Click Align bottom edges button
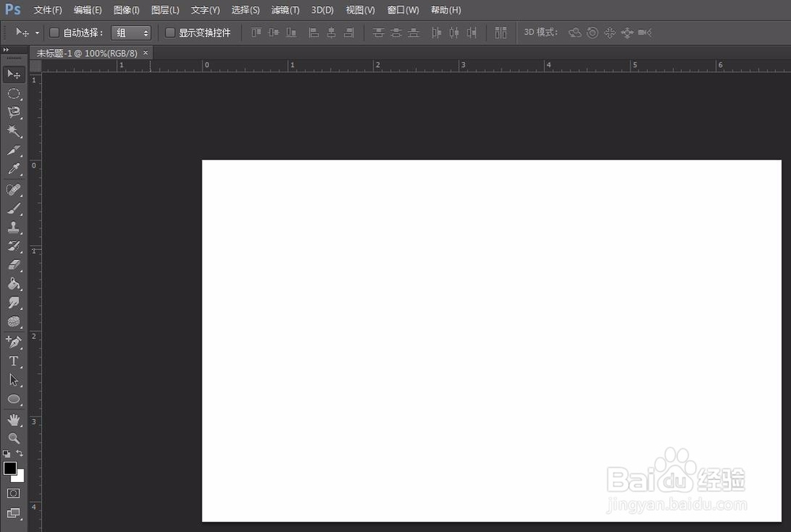Screen dimensions: 791x532 [x=291, y=32]
